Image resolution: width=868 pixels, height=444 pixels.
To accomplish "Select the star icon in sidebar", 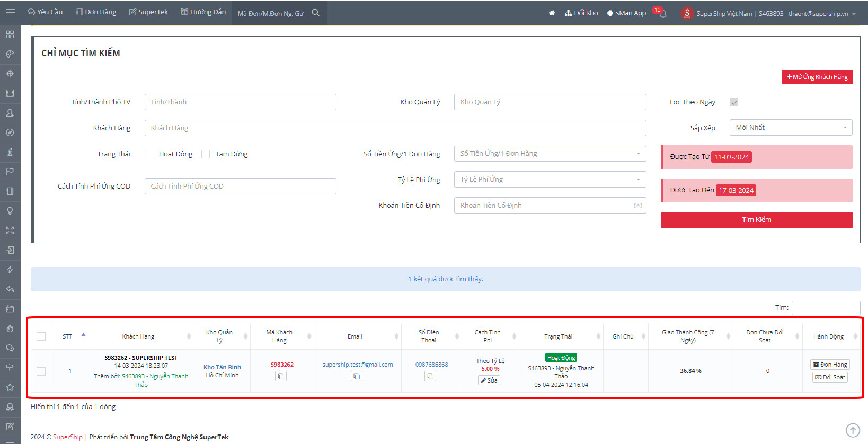I will pyautogui.click(x=10, y=387).
